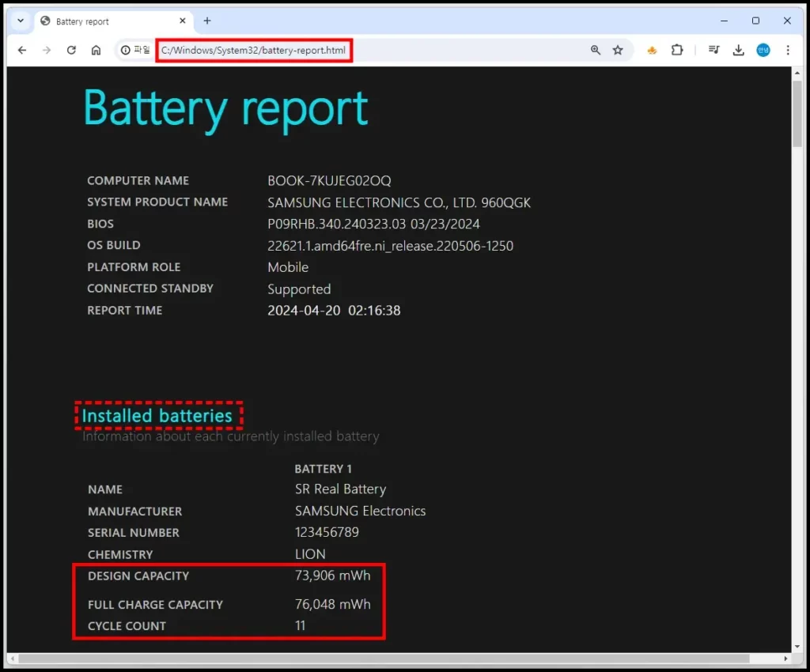Open a new tab with plus button
This screenshot has height=672, width=810.
point(207,21)
